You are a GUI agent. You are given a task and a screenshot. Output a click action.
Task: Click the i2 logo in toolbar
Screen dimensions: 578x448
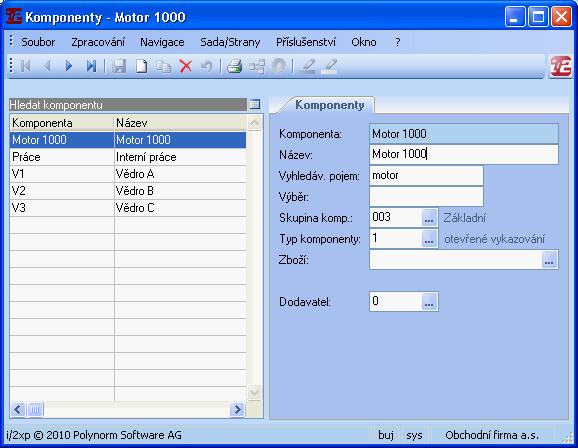pos(561,66)
